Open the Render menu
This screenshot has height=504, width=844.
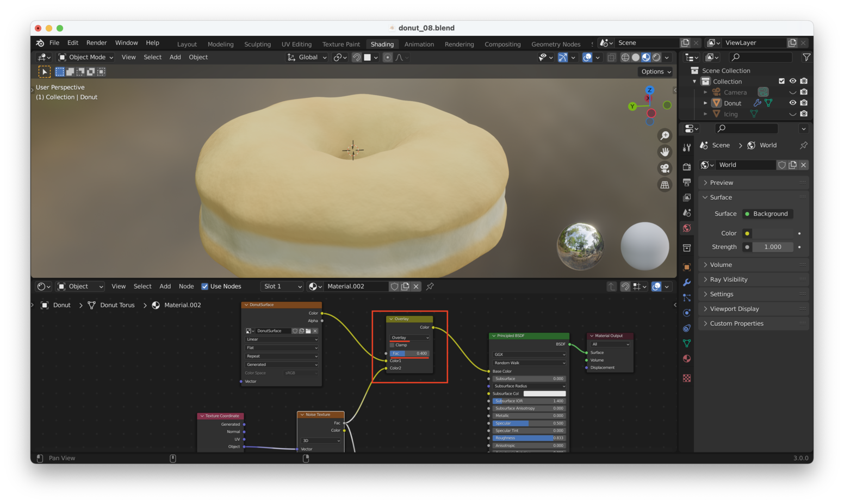[96, 43]
